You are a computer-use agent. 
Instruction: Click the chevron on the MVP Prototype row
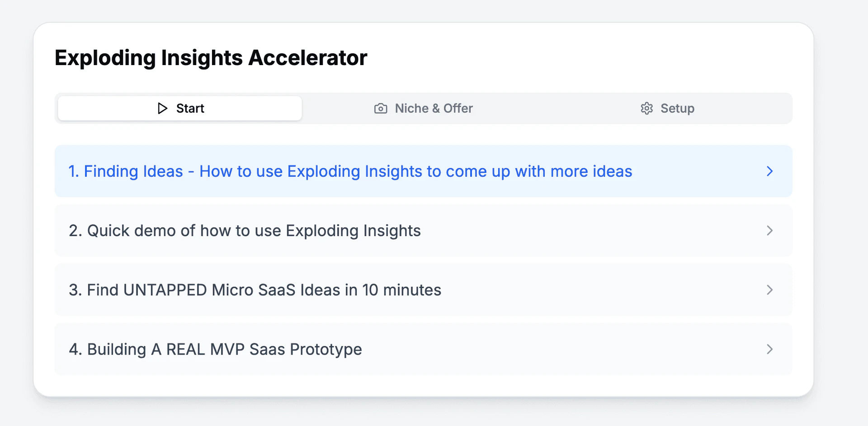click(x=770, y=349)
